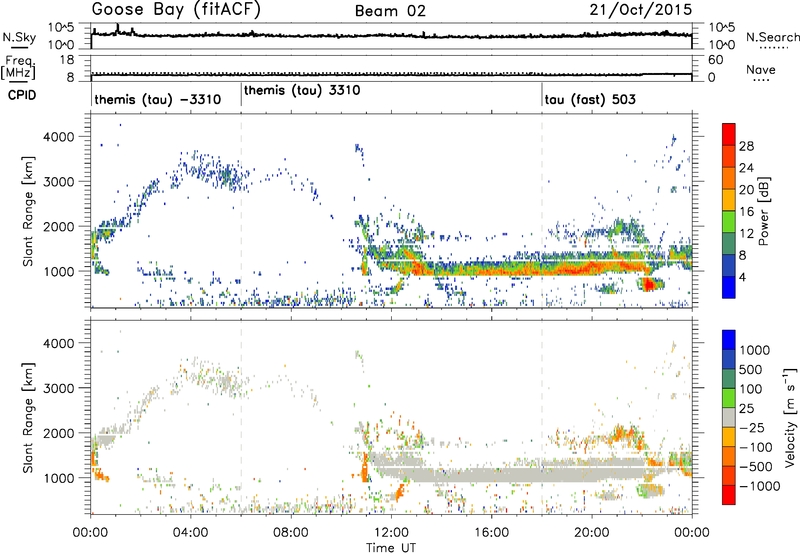Click the '16:00' time axis label
The image size is (800, 554).
(x=491, y=533)
